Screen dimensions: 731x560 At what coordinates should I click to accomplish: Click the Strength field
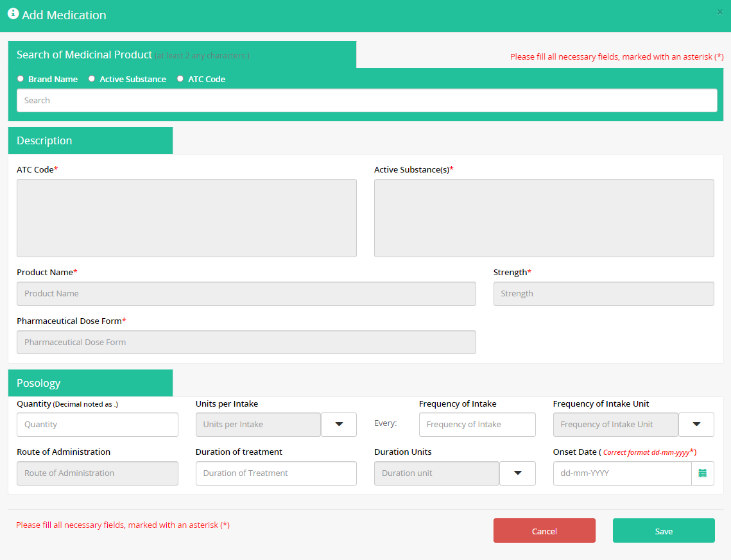[x=603, y=294]
